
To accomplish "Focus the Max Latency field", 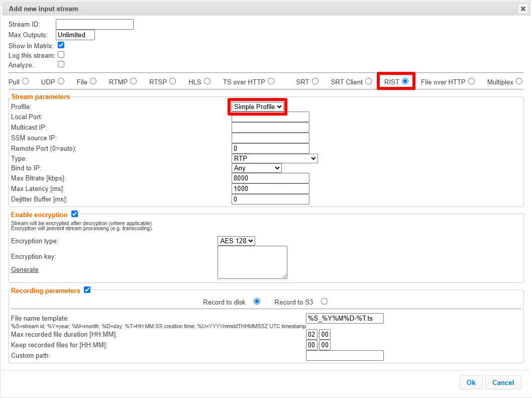I will click(270, 188).
